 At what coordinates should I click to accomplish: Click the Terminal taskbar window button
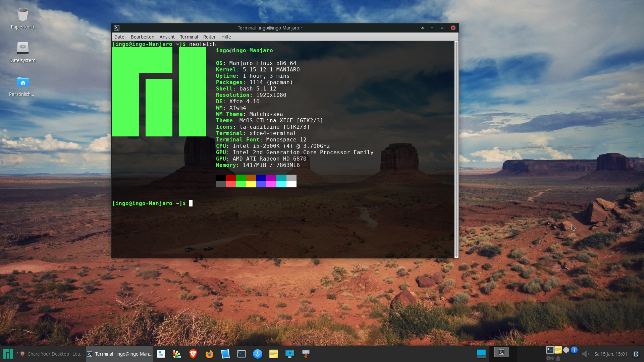point(120,354)
